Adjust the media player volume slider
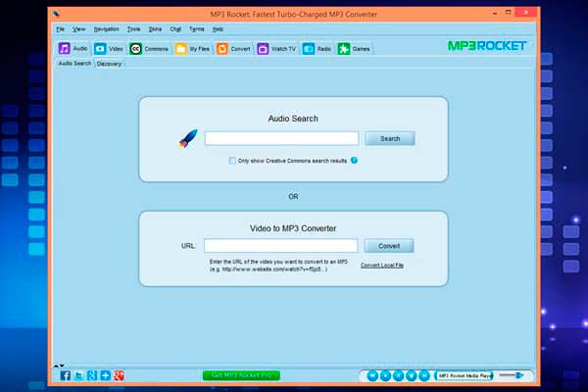 coord(511,375)
